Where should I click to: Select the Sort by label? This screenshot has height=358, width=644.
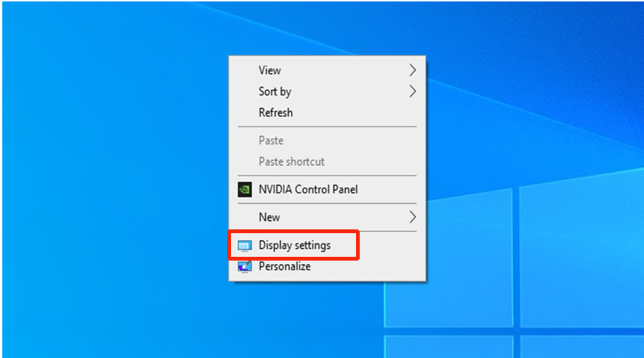click(275, 92)
